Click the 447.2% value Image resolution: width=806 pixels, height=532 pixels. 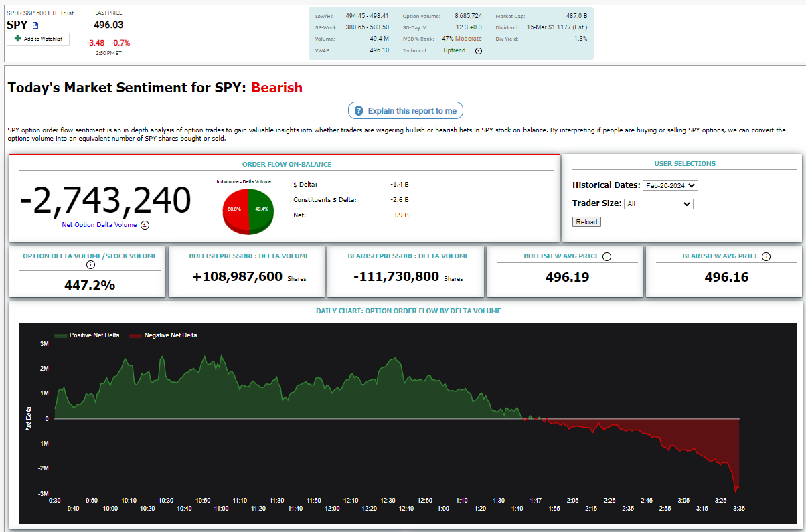tap(90, 285)
